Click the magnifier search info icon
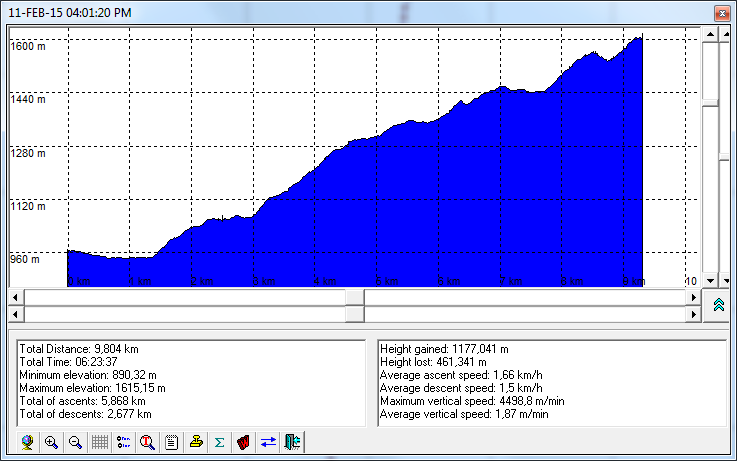 148,442
